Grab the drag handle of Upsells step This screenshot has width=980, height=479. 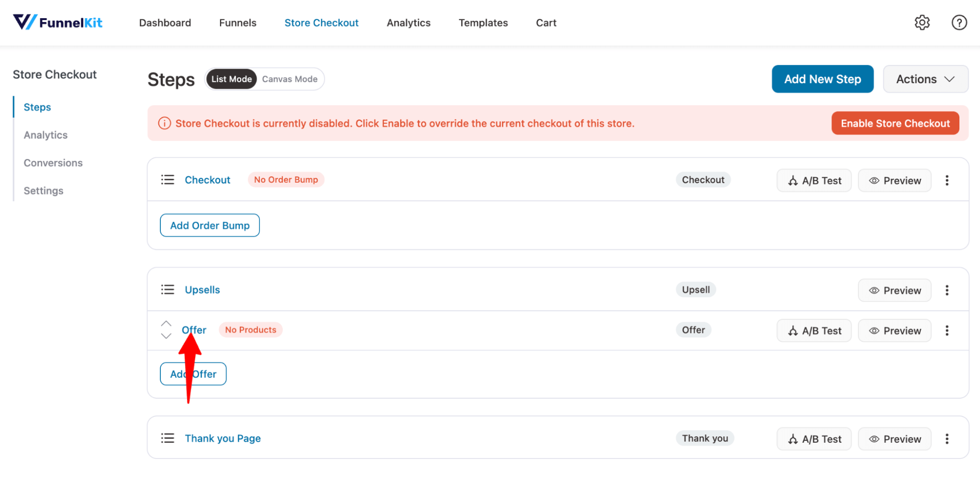[168, 289]
